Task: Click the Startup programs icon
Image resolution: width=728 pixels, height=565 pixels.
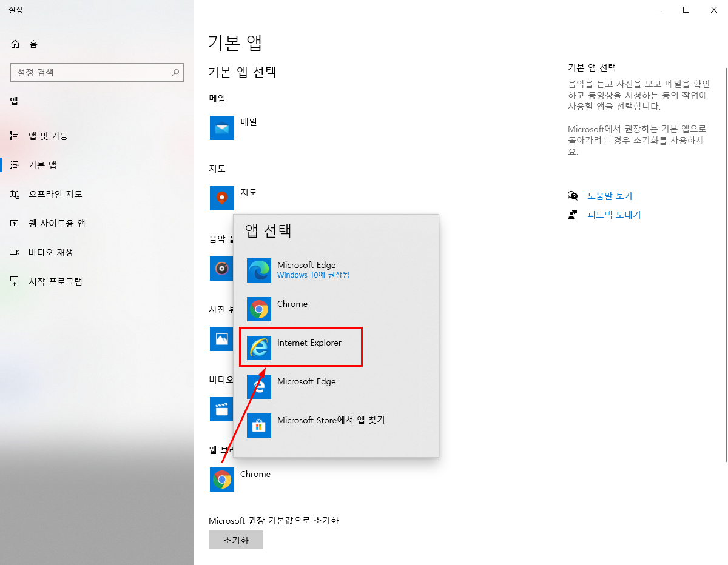Action: 15,281
